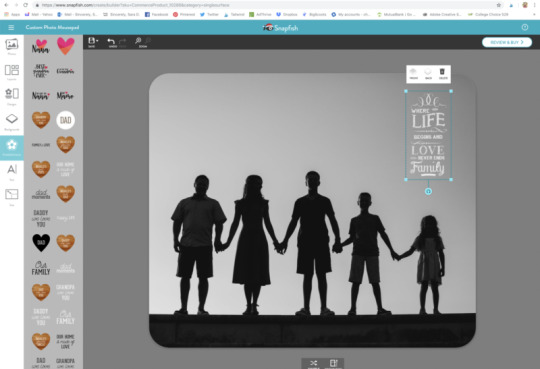Add the black DAD heart embellishment
Viewport: 540px width, 369px height.
coord(41,242)
